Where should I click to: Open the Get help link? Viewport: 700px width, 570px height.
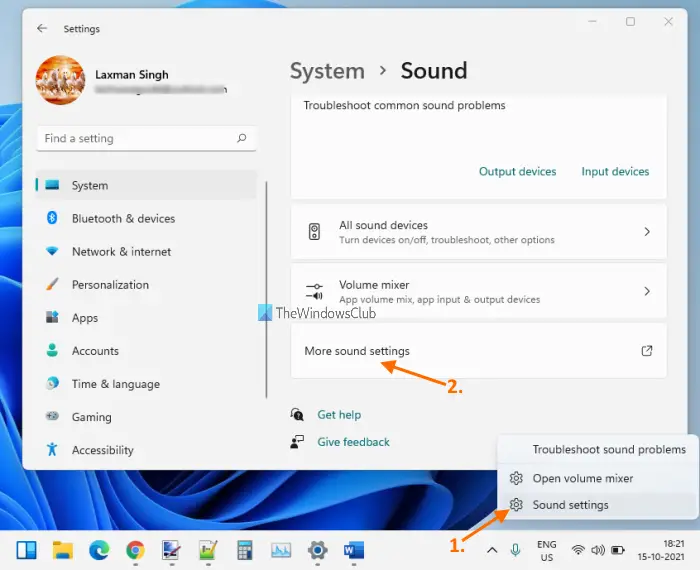click(x=338, y=415)
